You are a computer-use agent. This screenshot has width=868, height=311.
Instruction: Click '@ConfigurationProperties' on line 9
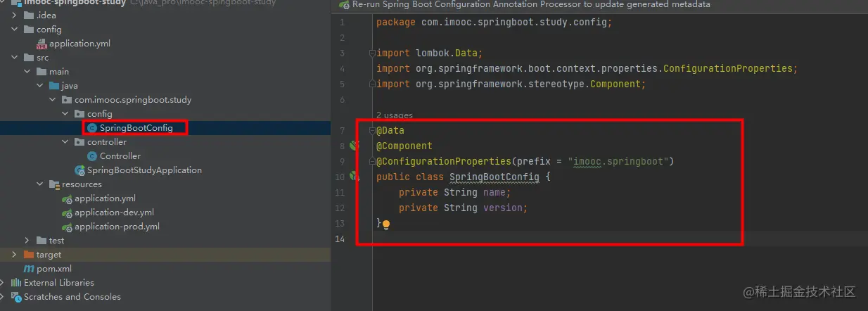(x=444, y=162)
